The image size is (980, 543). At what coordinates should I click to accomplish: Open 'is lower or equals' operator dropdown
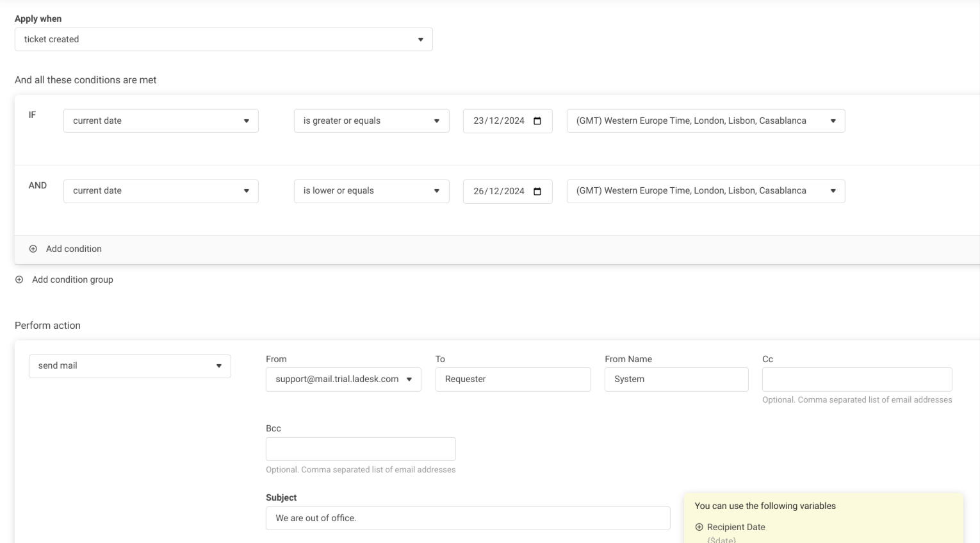point(372,191)
